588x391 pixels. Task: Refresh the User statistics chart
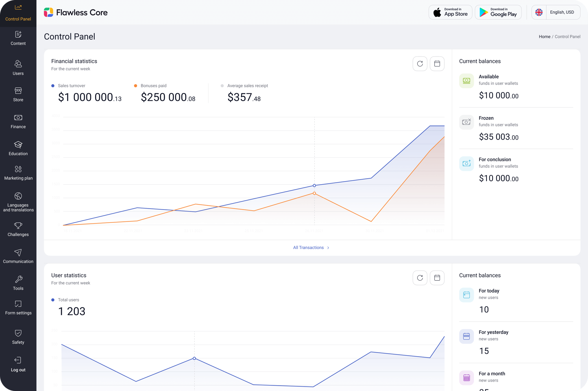pyautogui.click(x=420, y=278)
